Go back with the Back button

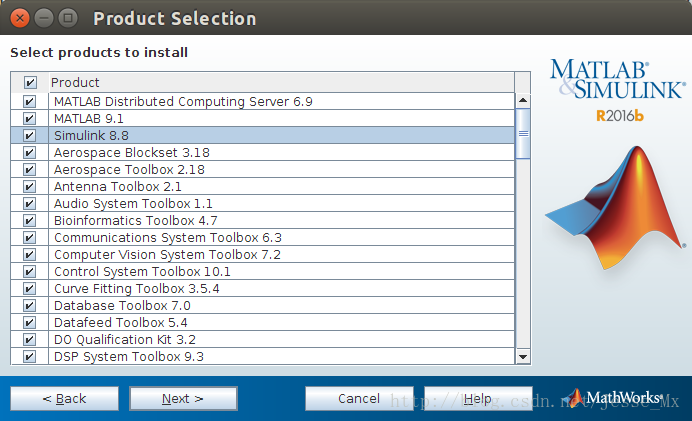point(64,398)
